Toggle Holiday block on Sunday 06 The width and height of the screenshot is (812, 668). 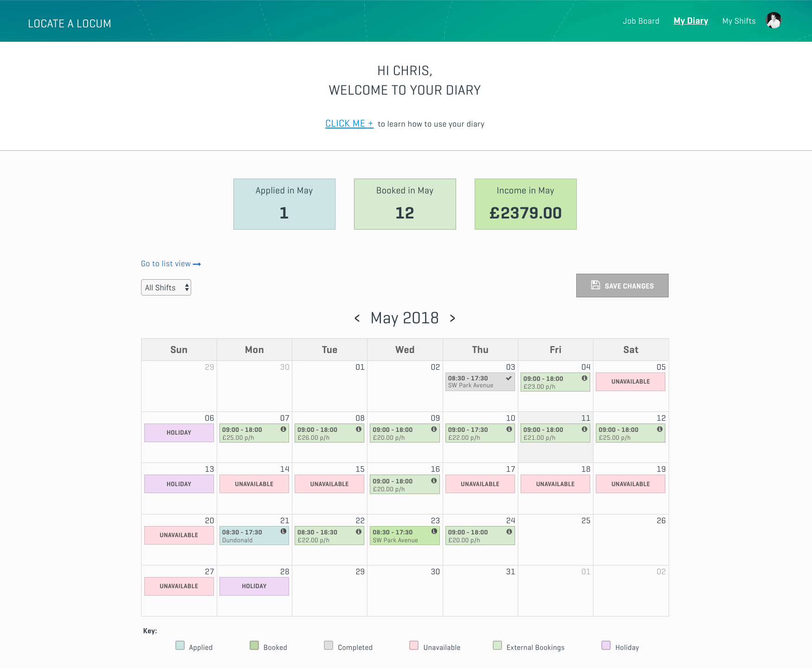[179, 433]
